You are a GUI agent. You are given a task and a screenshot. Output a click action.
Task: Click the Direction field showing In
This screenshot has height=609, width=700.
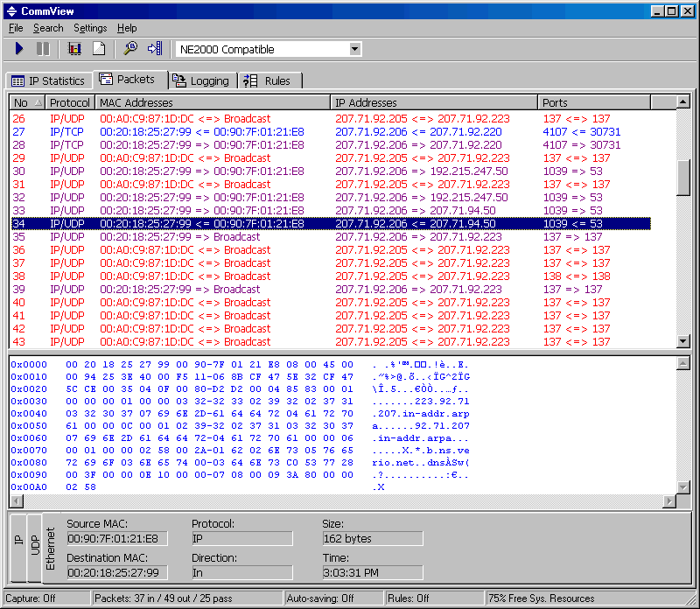[242, 572]
